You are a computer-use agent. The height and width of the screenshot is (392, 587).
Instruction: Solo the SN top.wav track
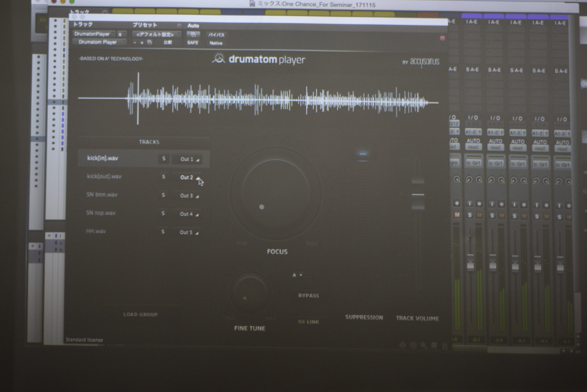[x=163, y=213]
